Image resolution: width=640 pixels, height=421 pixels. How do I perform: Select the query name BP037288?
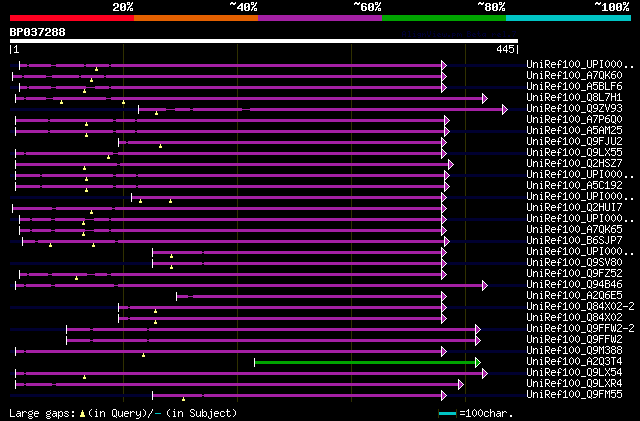pos(38,32)
